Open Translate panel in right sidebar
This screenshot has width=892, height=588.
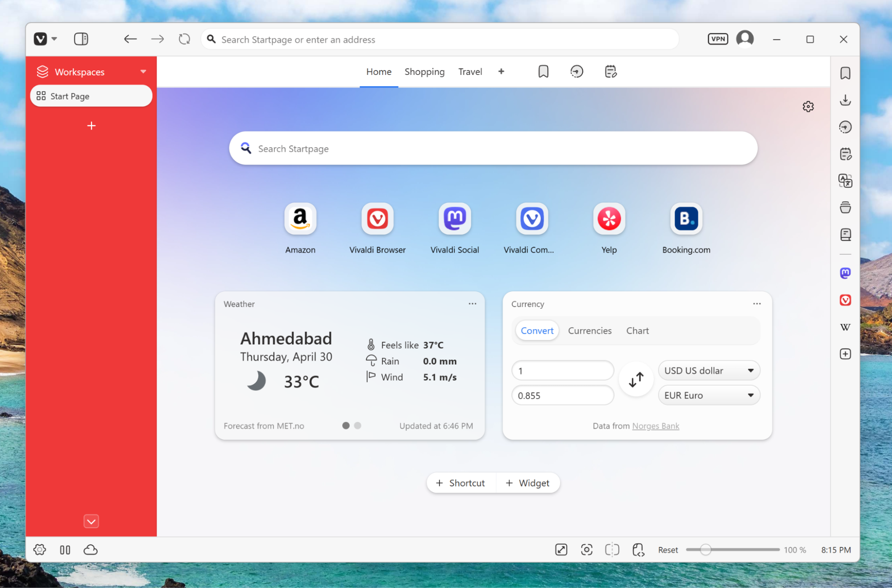[845, 181]
